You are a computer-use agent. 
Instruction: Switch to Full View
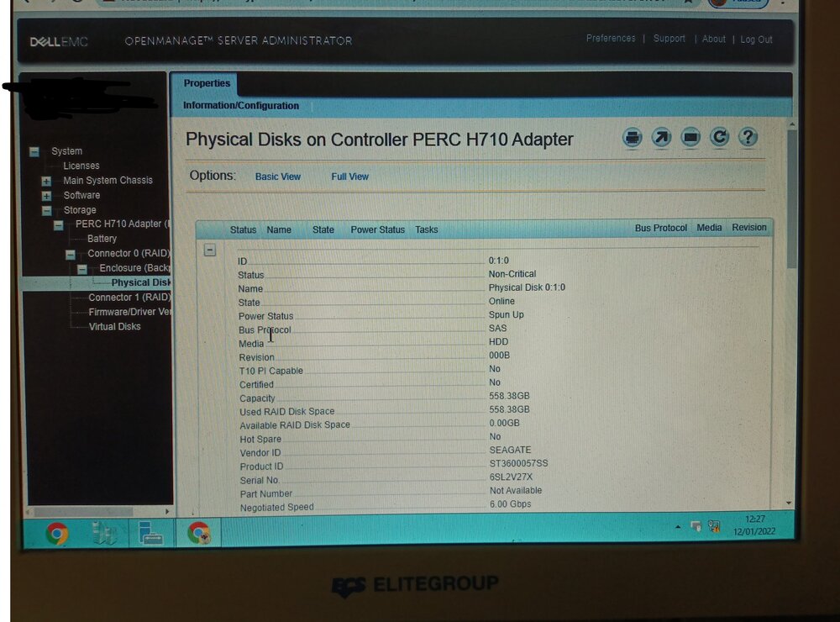[349, 177]
